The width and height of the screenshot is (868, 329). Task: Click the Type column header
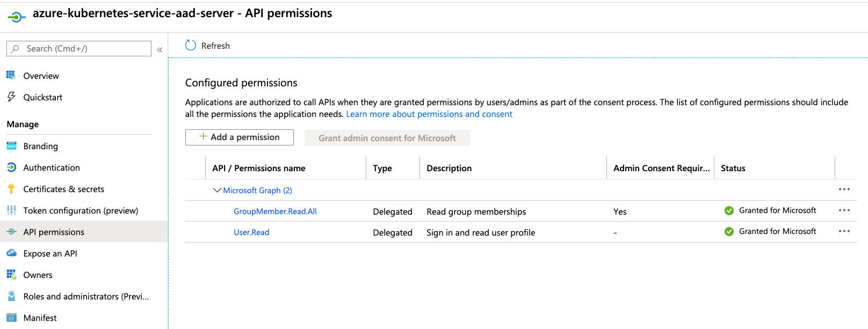[382, 168]
